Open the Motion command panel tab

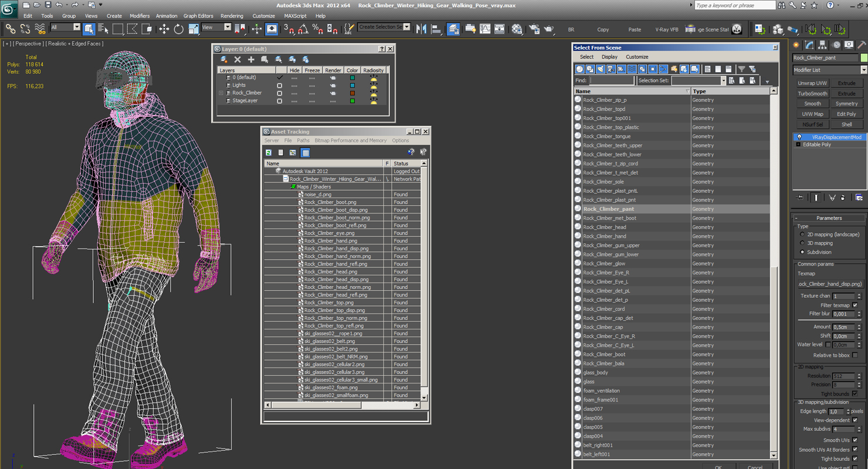click(836, 45)
